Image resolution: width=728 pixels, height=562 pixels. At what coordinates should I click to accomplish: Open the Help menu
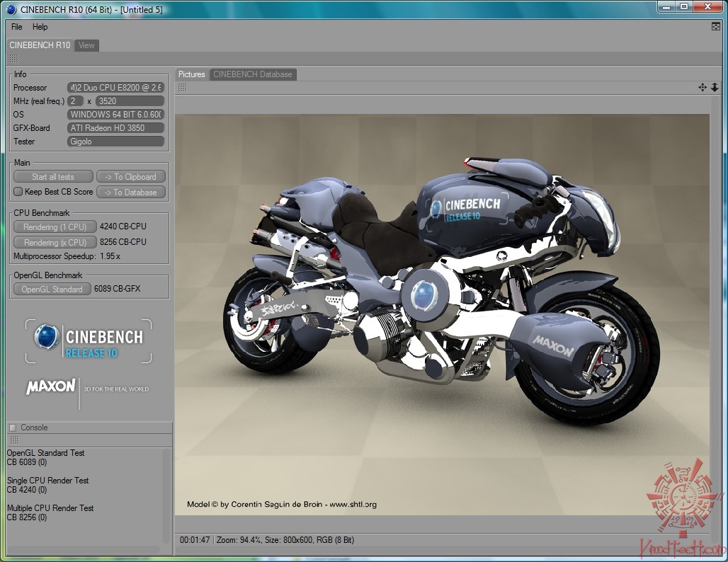click(x=40, y=26)
